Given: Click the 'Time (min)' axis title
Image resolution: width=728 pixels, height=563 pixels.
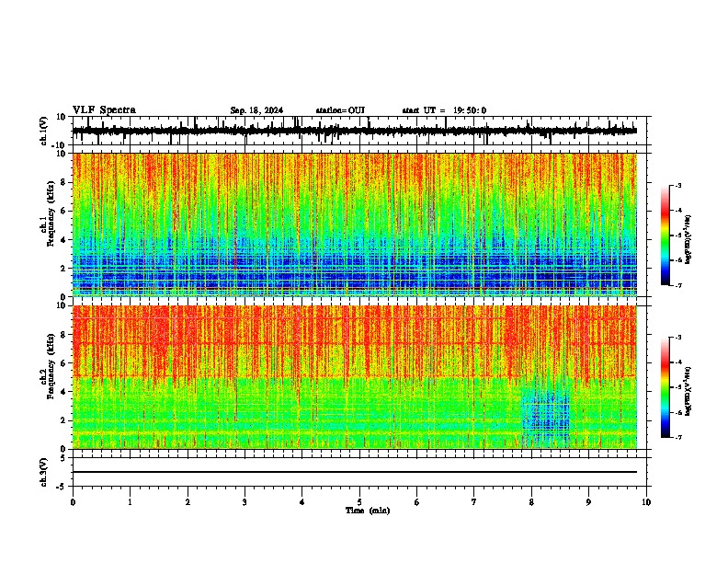Looking at the screenshot, I should [x=368, y=511].
